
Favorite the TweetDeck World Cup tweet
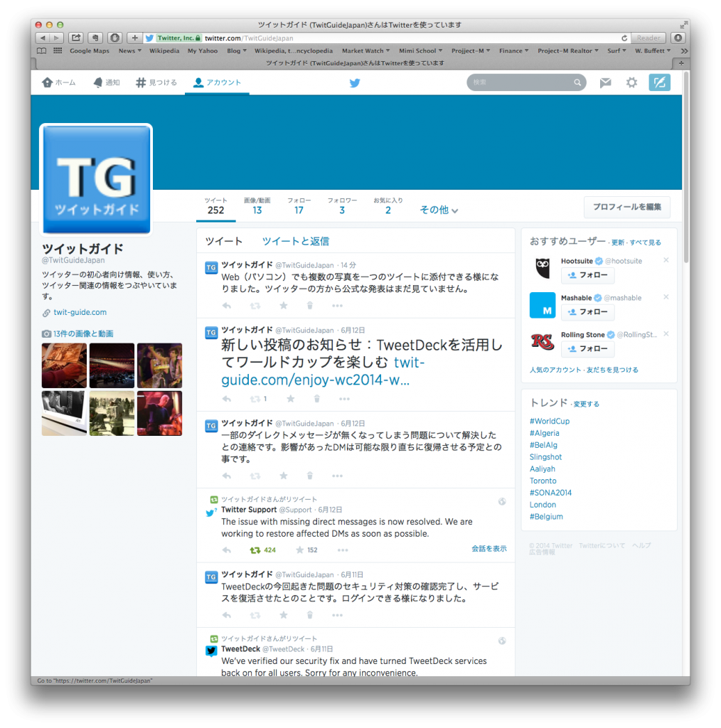coord(291,399)
